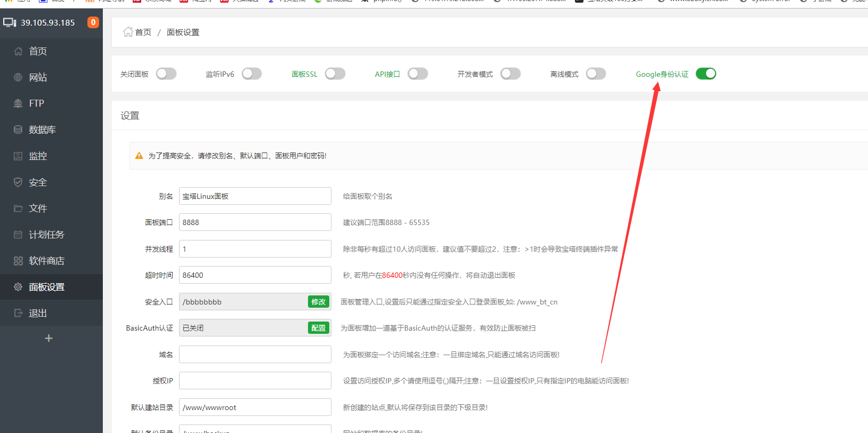Click the house icon in the breadcrumb
Viewport: 868px width, 433px height.
coord(128,32)
